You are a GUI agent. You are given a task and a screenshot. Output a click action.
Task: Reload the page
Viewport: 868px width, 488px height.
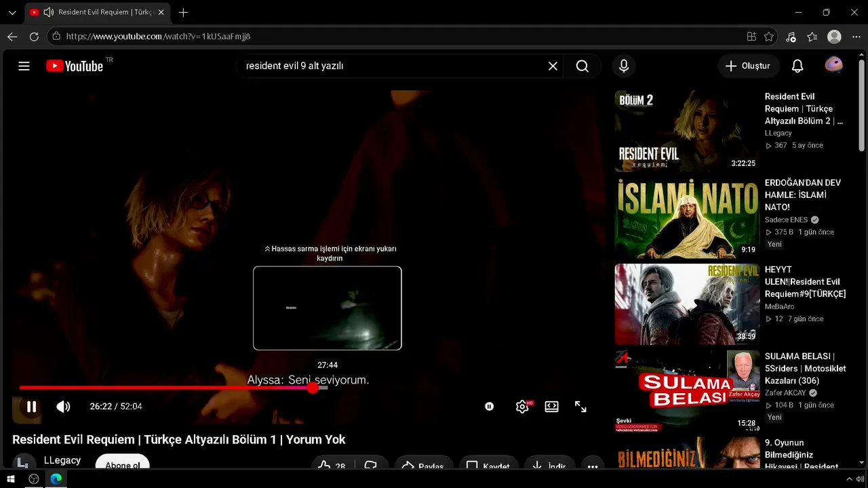pos(34,37)
